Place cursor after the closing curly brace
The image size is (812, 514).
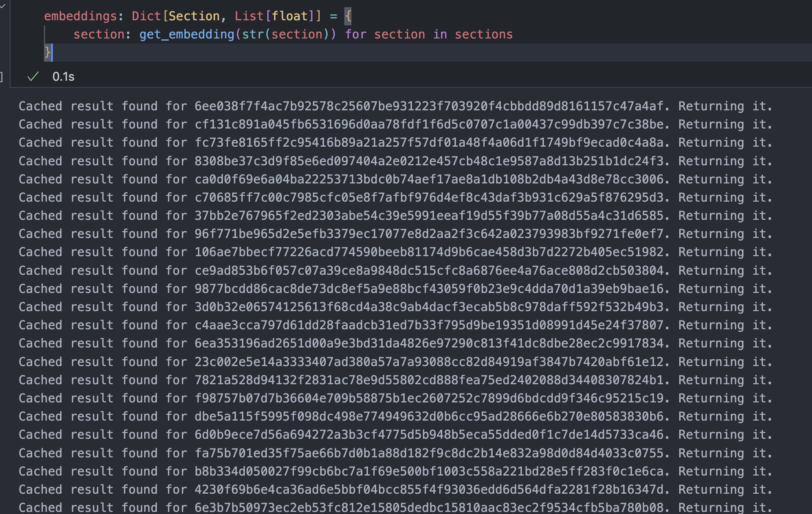point(52,52)
